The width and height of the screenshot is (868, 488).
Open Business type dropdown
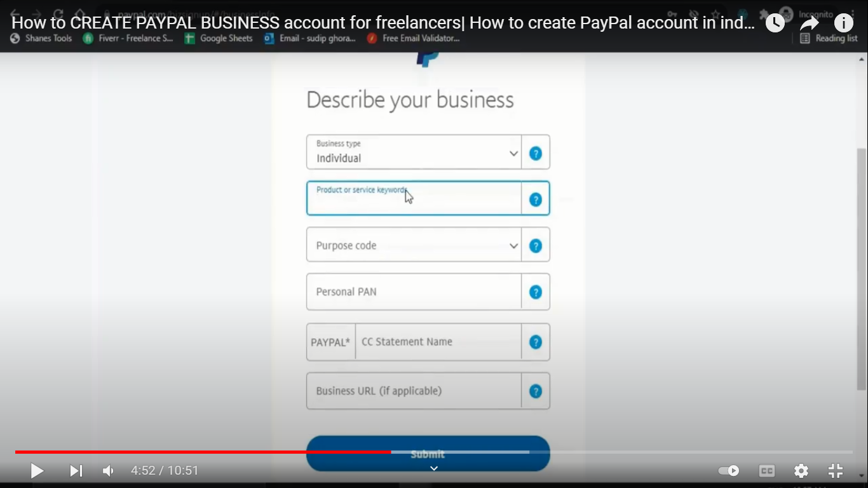point(414,152)
